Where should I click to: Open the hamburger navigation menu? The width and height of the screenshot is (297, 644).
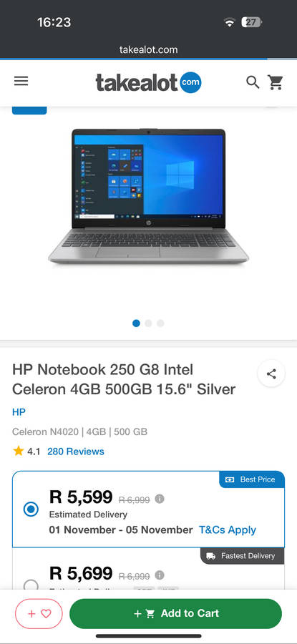point(21,82)
